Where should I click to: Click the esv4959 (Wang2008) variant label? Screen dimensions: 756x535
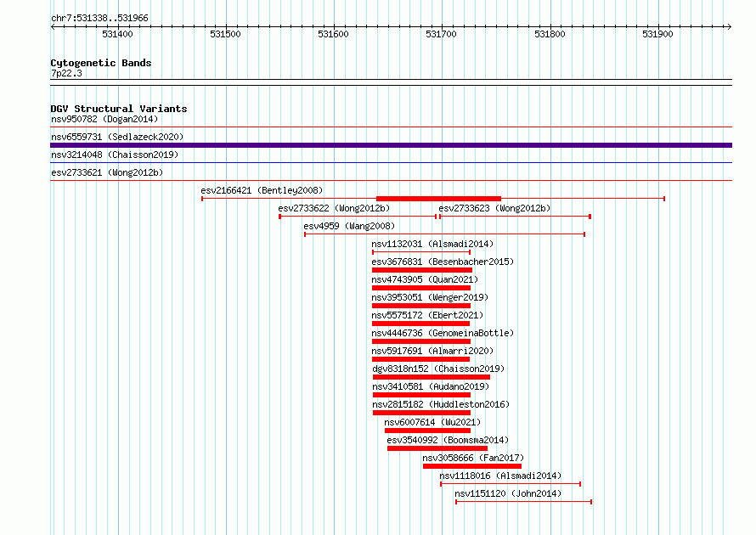[349, 226]
